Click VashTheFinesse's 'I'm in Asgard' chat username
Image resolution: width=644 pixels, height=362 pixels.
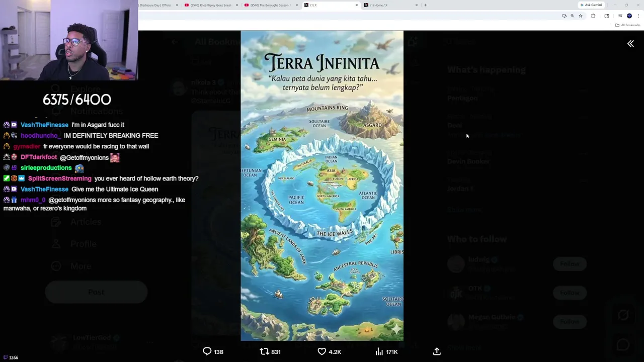pyautogui.click(x=44, y=125)
